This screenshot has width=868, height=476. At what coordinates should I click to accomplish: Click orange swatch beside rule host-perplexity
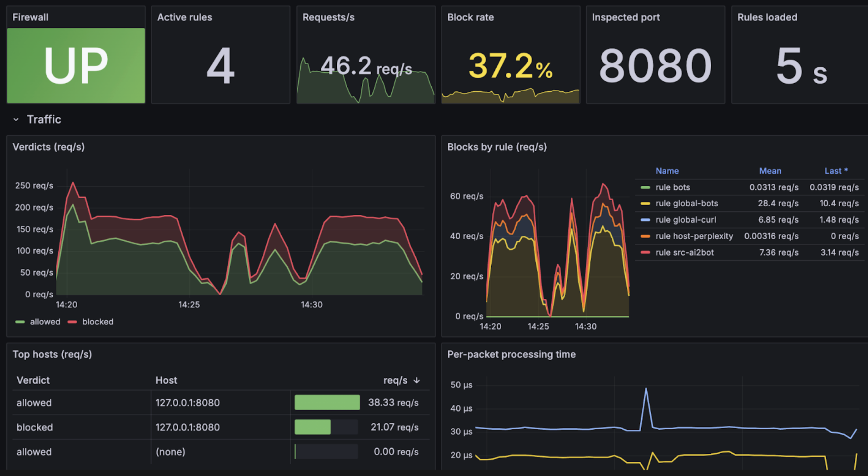pyautogui.click(x=645, y=236)
